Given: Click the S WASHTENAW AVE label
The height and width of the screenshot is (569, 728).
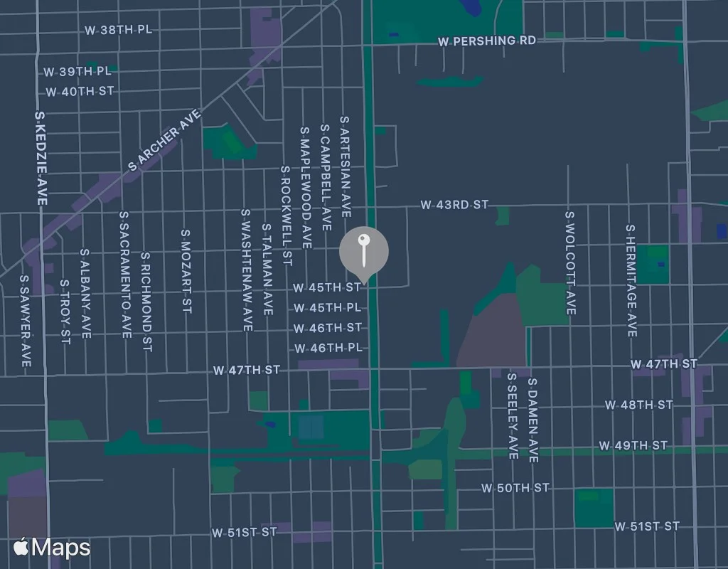Looking at the screenshot, I should [247, 270].
